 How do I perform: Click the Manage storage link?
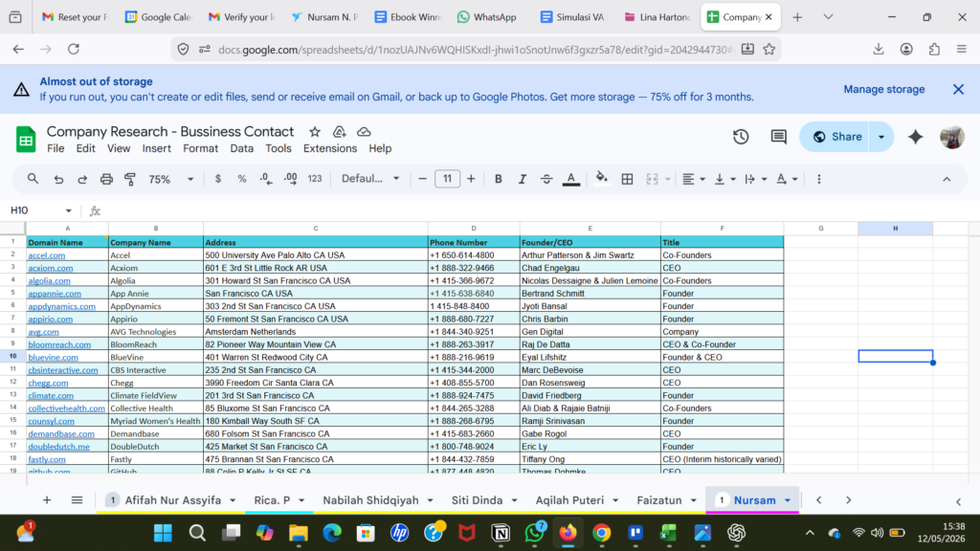coord(883,89)
